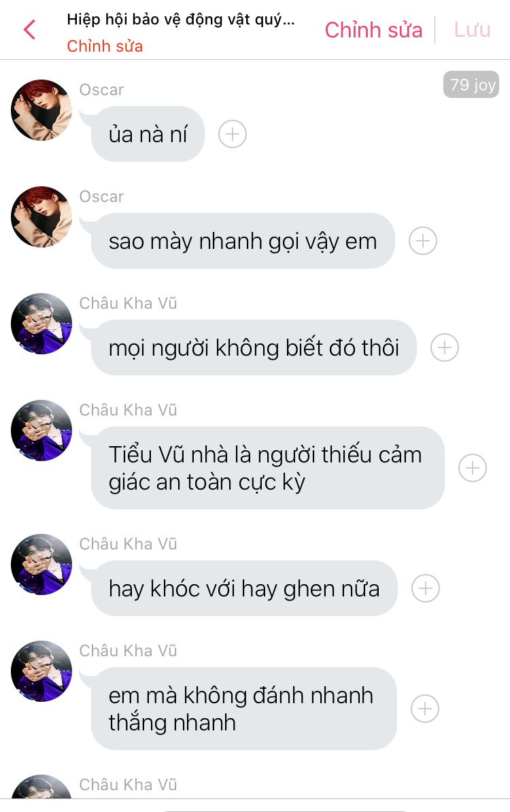Tap Oscar's avatar on the first message
The image size is (510, 812).
pos(41,109)
